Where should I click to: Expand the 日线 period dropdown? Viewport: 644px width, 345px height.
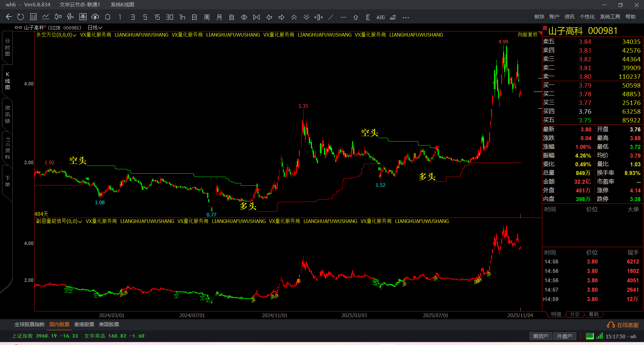tap(95, 27)
